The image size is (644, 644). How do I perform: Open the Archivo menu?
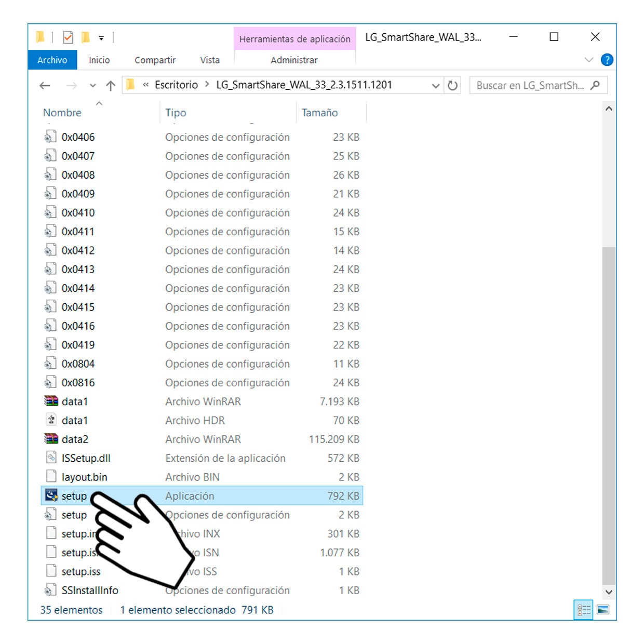point(52,60)
